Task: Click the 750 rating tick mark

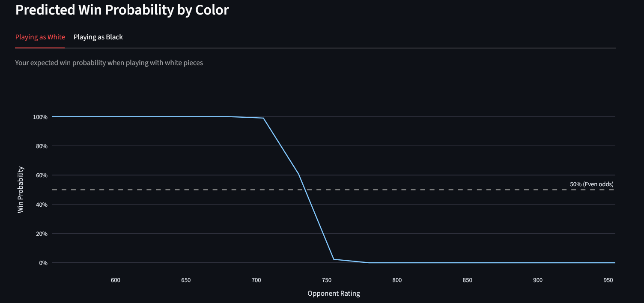Action: coord(326,280)
